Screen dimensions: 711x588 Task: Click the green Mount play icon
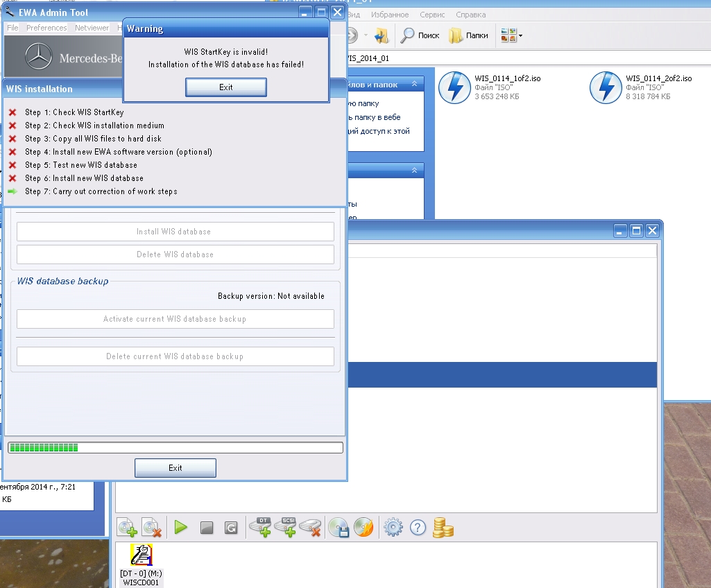pos(181,527)
